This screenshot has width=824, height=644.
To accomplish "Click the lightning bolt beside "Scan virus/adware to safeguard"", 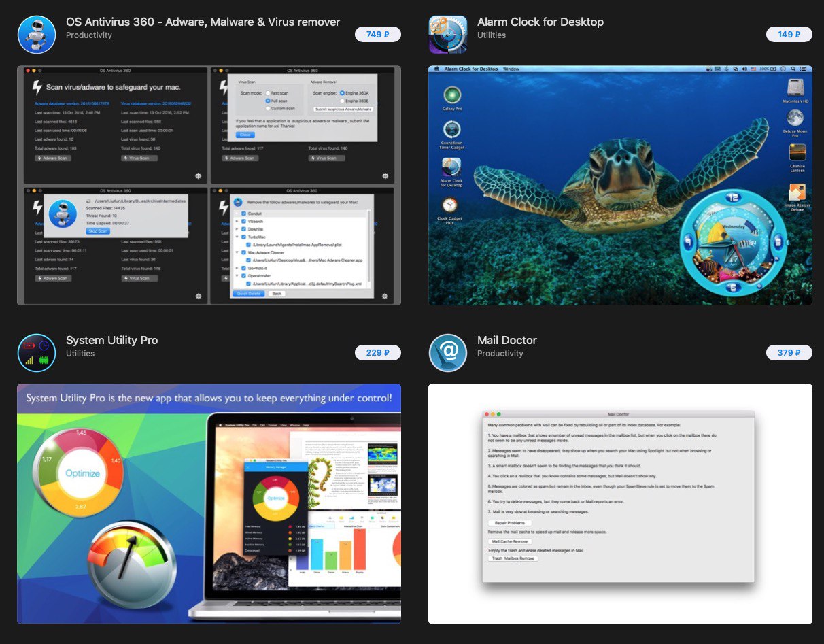I will pos(37,87).
